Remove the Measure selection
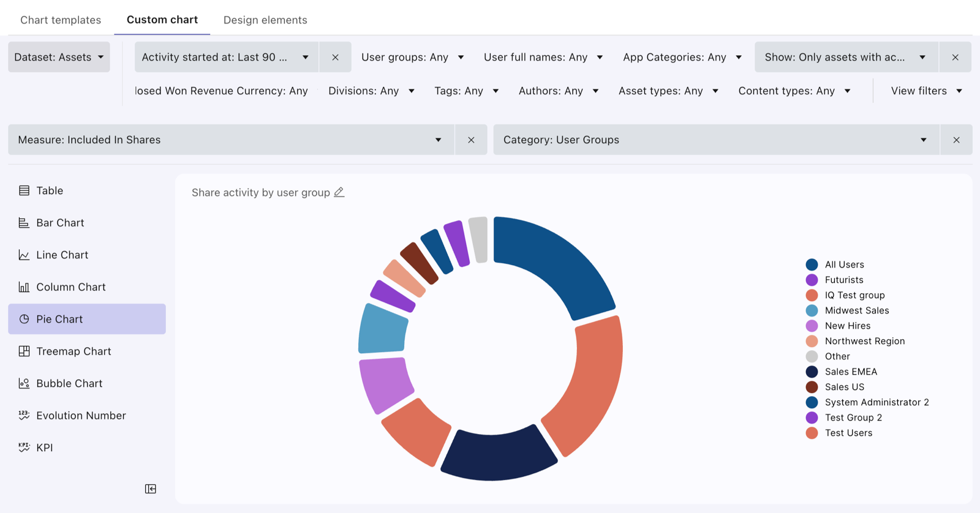This screenshot has width=980, height=513. [x=471, y=140]
